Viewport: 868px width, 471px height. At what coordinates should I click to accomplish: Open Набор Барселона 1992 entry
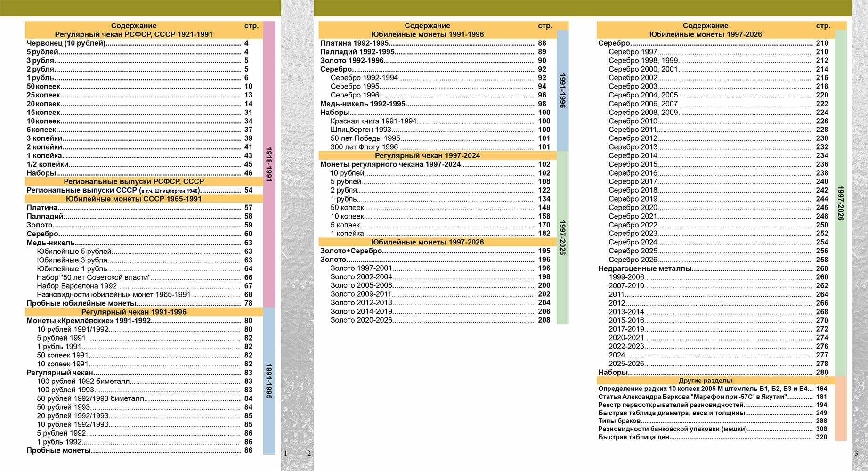click(77, 286)
